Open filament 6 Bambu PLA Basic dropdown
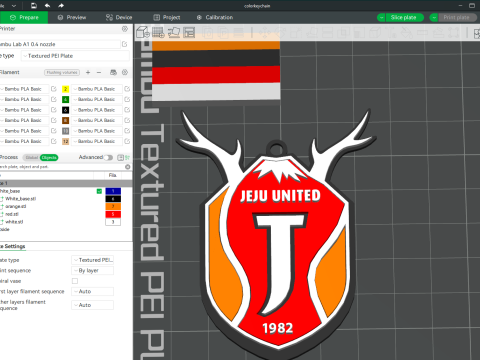This screenshot has width=480, height=360. 97,110
